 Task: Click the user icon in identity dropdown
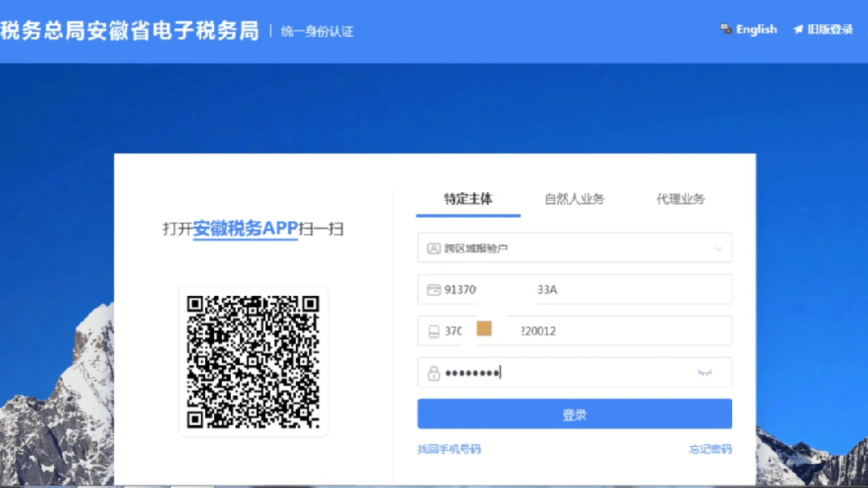coord(434,248)
